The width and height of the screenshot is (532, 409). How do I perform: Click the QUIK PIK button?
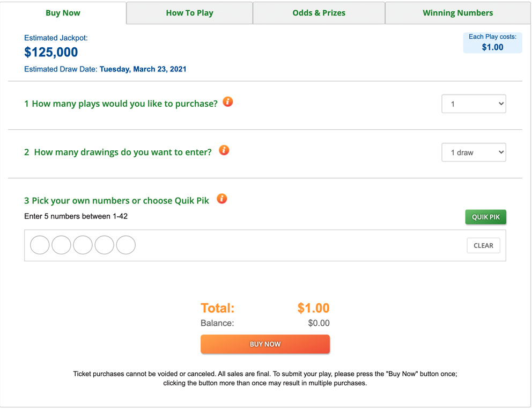click(485, 217)
